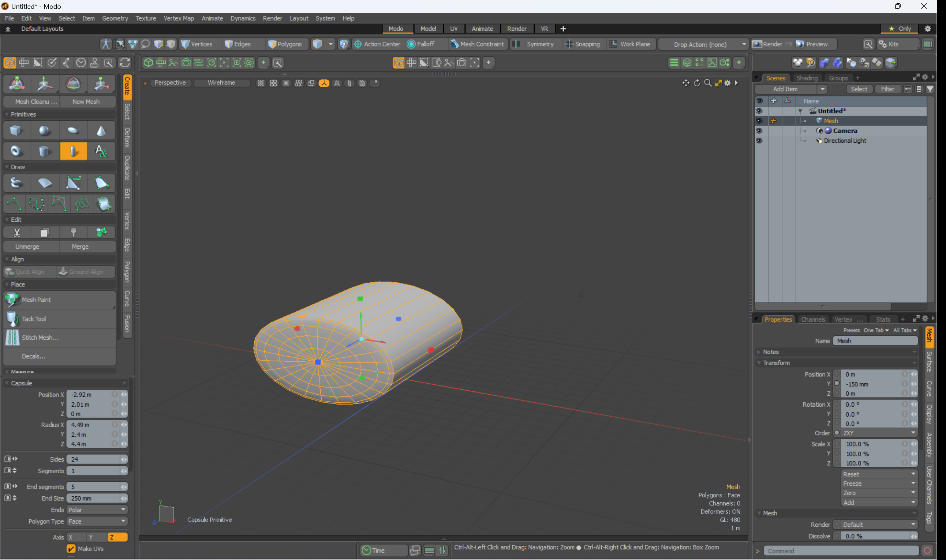The height and width of the screenshot is (560, 946).
Task: Open the Ends Polar dropdown
Action: (97, 510)
